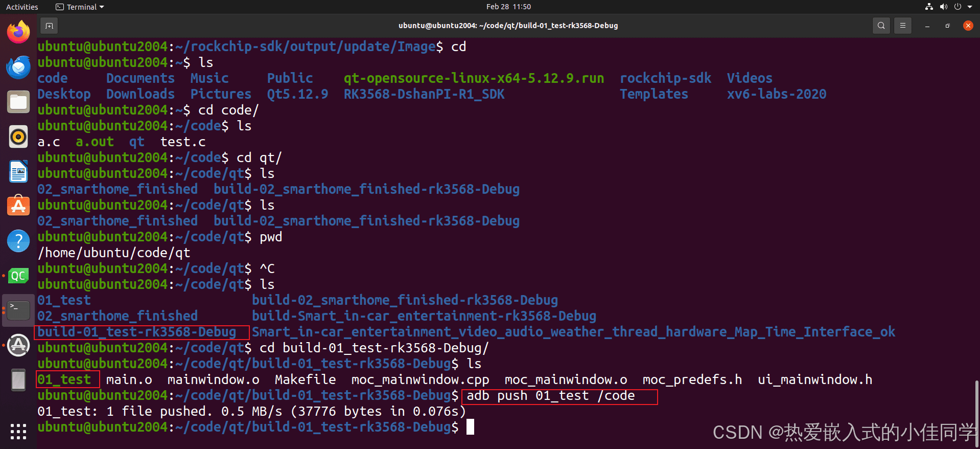
Task: Click 'mainwindow.o' file name
Action: coord(213,379)
